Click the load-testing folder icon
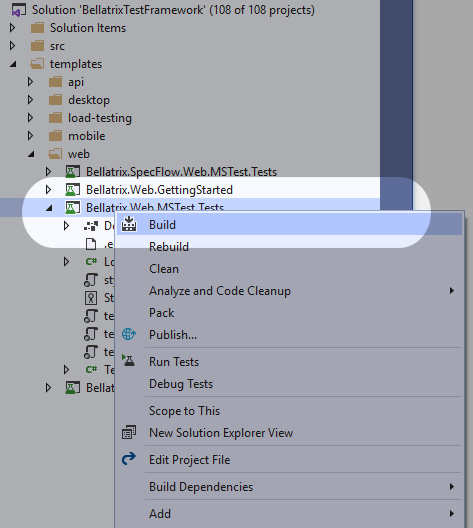 [56, 118]
